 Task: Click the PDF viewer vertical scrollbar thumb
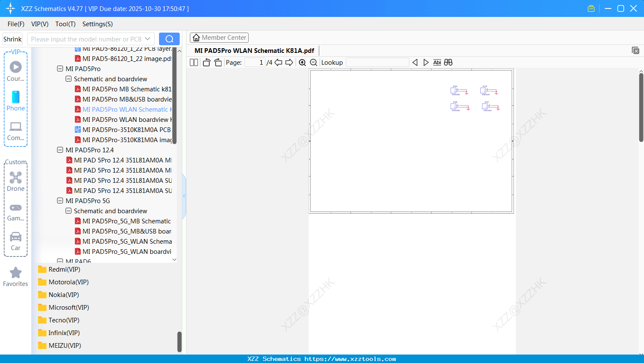pos(641,107)
